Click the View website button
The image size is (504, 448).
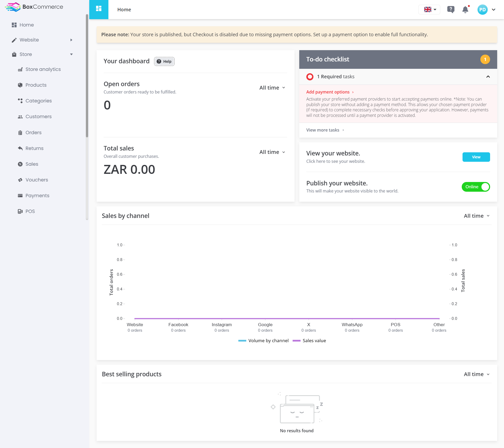click(x=476, y=157)
